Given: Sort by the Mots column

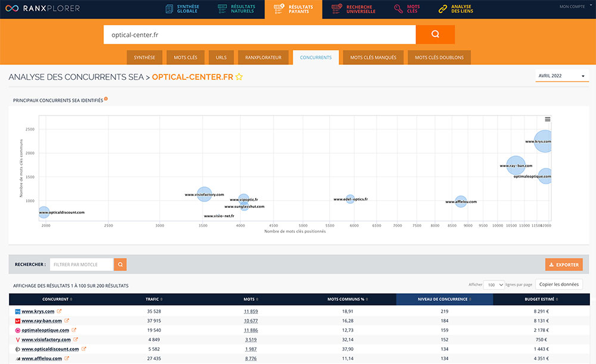Looking at the screenshot, I should click(x=251, y=300).
